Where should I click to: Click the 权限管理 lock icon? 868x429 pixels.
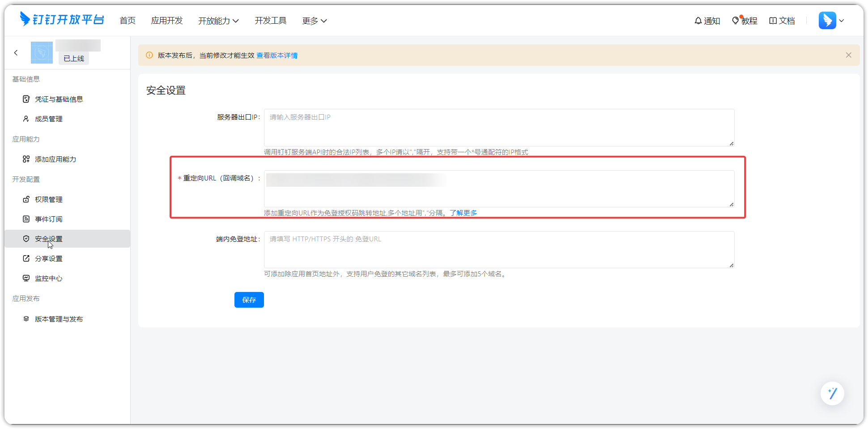click(x=26, y=199)
